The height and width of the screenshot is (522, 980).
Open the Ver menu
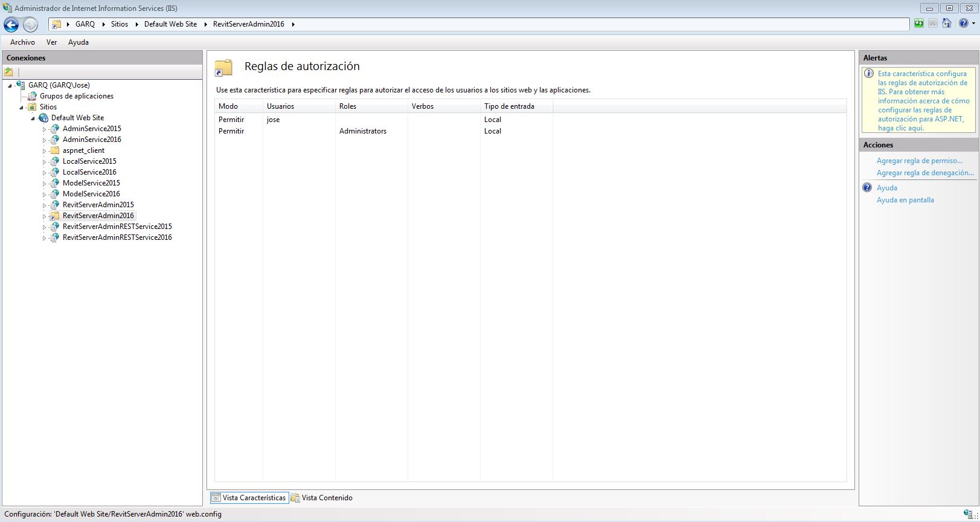(x=51, y=42)
